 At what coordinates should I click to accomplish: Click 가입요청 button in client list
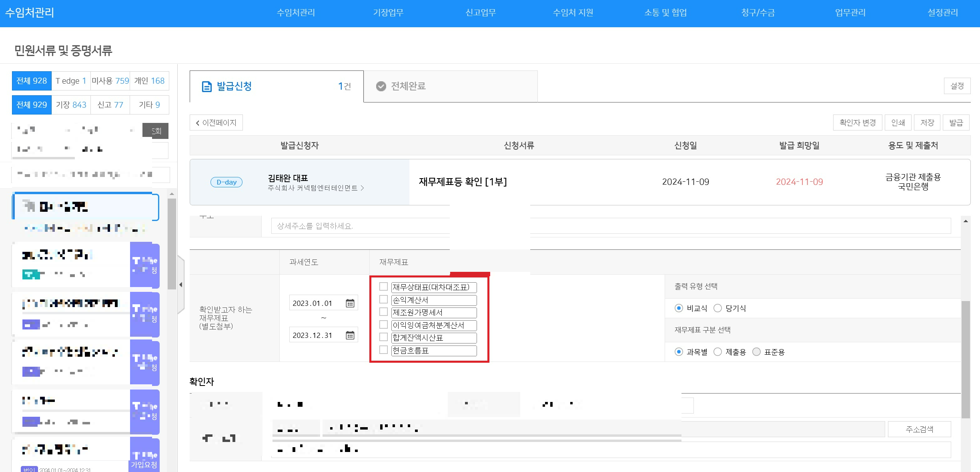(x=144, y=464)
